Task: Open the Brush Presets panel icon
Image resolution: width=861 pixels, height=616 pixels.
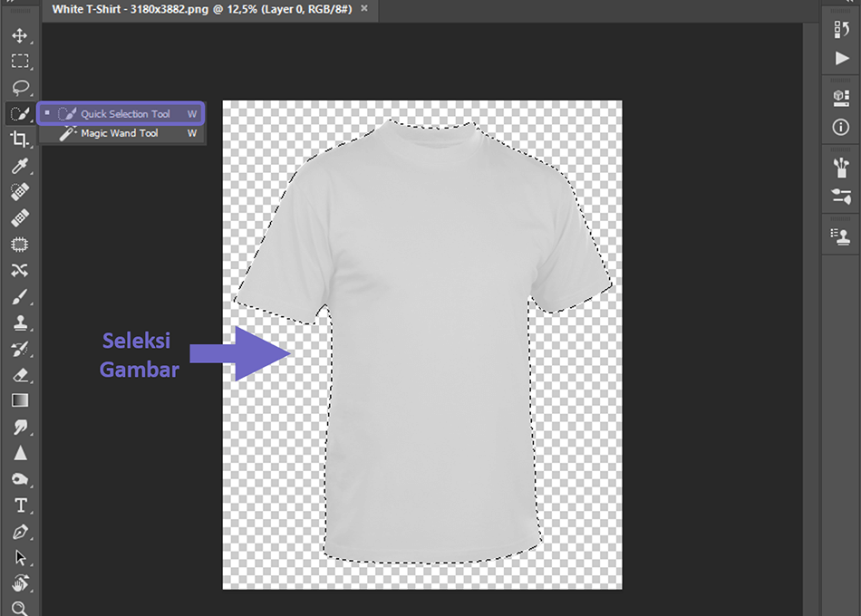Action: [x=841, y=168]
